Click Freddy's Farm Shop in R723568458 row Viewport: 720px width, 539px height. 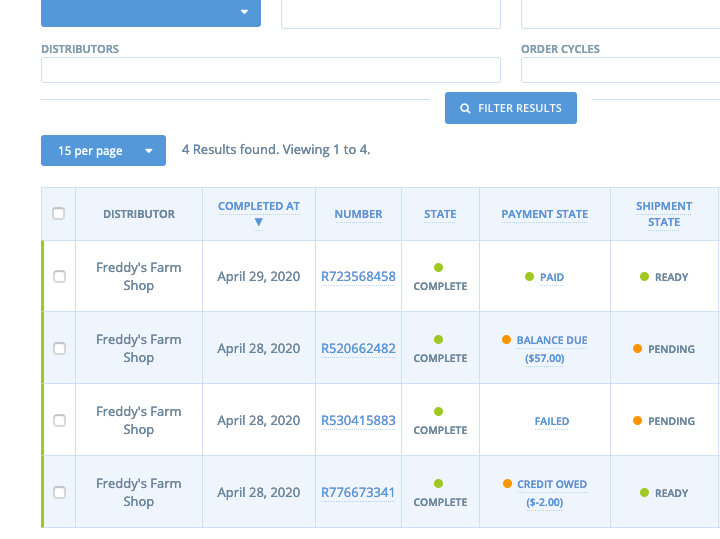pyautogui.click(x=139, y=276)
